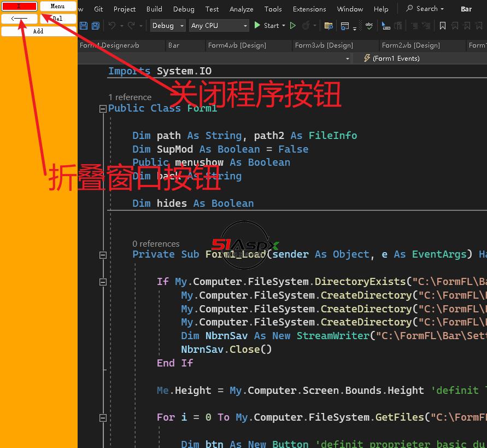Open the navigation bar dropdown left of Form1 Events
Screen dimensions: 487x448
348,59
